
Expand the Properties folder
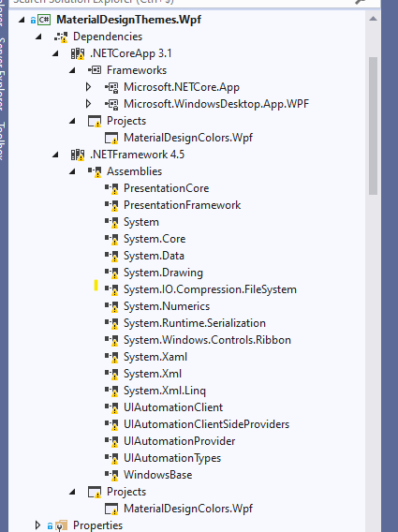click(37, 525)
